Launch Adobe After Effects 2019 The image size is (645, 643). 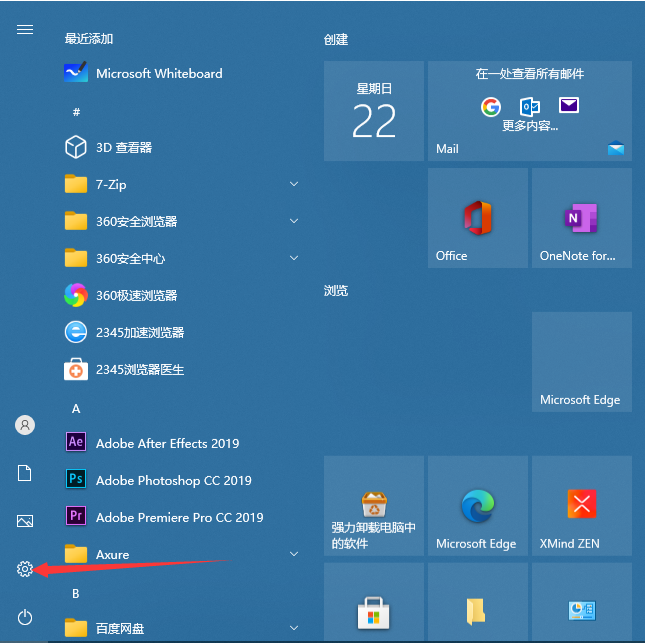pyautogui.click(x=167, y=443)
